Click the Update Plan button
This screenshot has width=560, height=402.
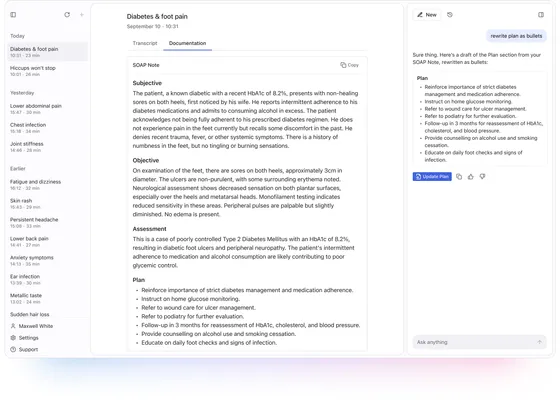(432, 177)
